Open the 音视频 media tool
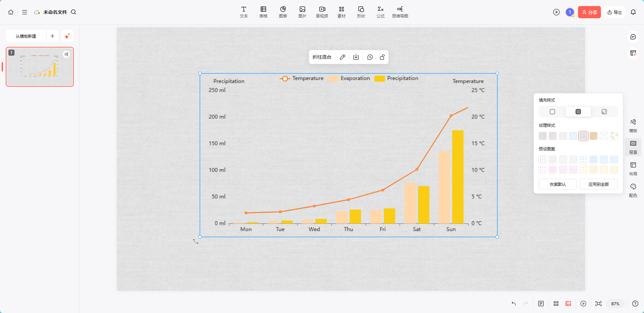Screen dimensions: 644x313 (322, 12)
